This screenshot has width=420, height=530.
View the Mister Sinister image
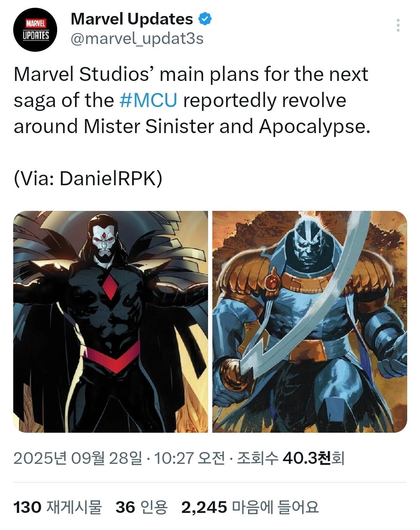click(x=111, y=322)
